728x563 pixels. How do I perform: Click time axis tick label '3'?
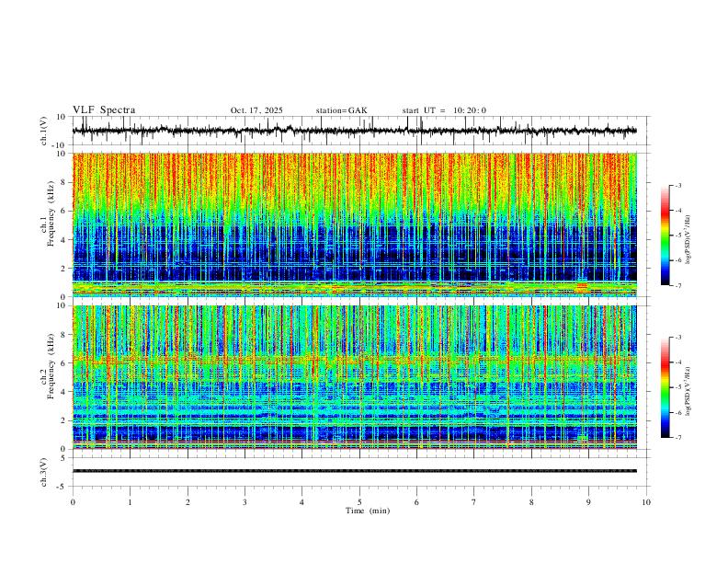(x=245, y=502)
